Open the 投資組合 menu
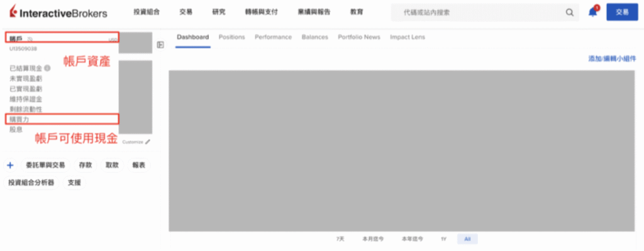This screenshot has height=251, width=644. pyautogui.click(x=146, y=13)
